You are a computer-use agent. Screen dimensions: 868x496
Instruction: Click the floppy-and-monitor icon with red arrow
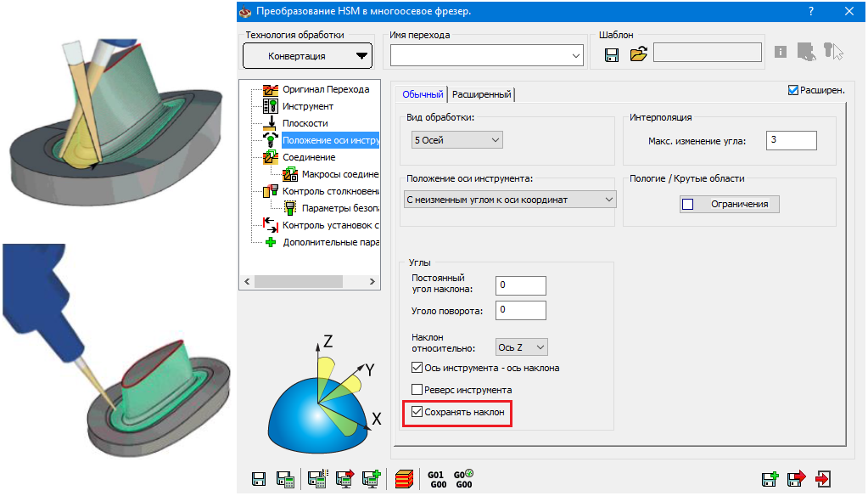[344, 479]
